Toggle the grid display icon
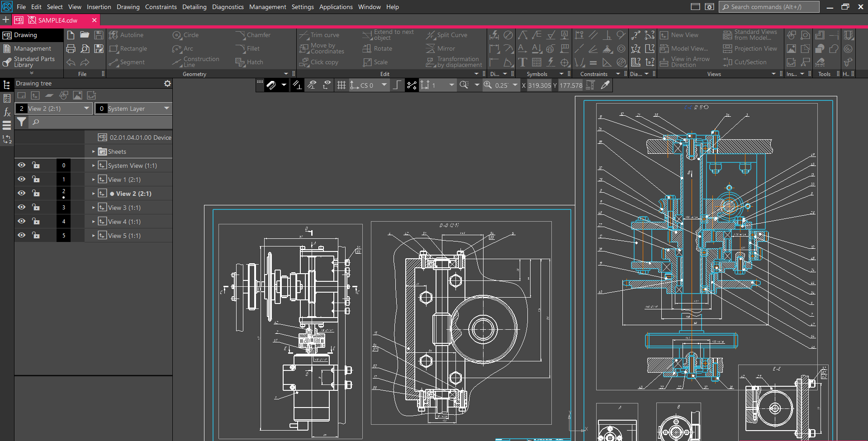 pos(342,85)
